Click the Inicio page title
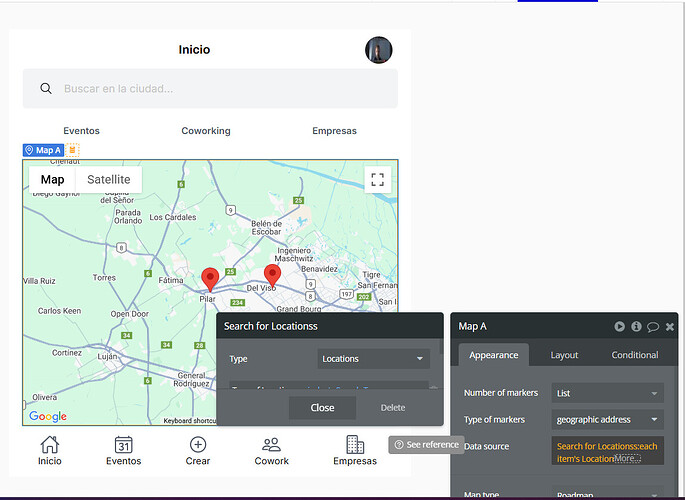 tap(194, 49)
